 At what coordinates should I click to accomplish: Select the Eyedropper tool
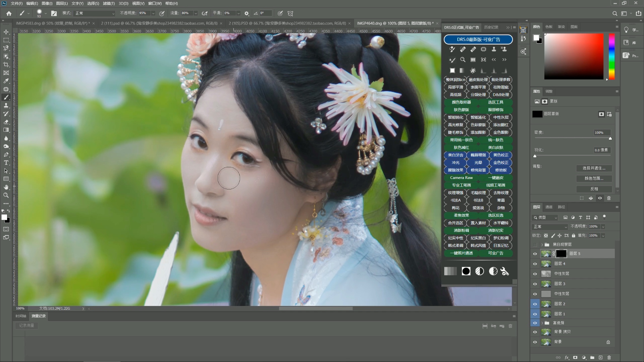pyautogui.click(x=6, y=81)
